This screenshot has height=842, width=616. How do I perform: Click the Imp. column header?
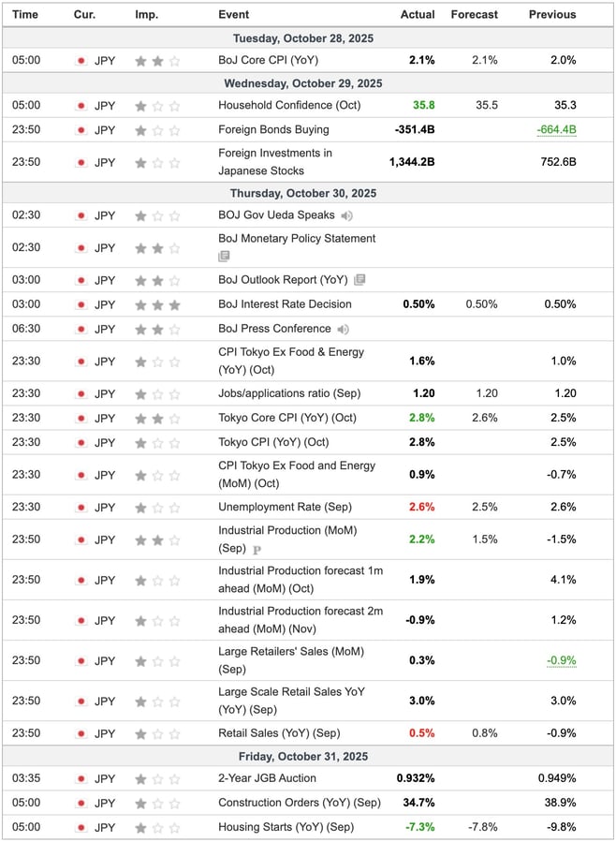[146, 15]
